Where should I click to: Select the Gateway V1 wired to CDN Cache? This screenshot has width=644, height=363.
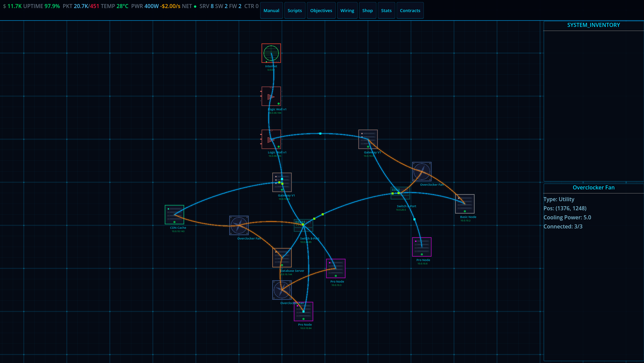pyautogui.click(x=282, y=182)
